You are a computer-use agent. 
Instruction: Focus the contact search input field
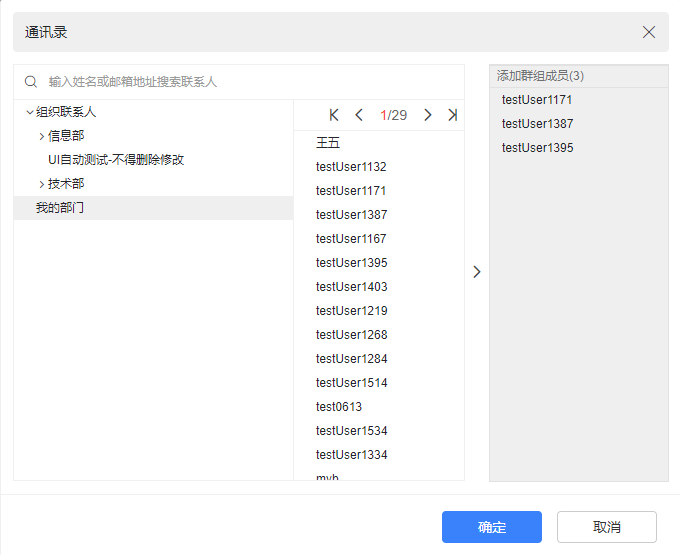(250, 82)
